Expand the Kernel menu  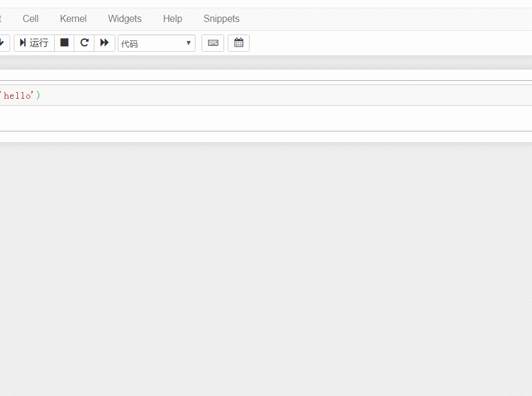[x=73, y=18]
